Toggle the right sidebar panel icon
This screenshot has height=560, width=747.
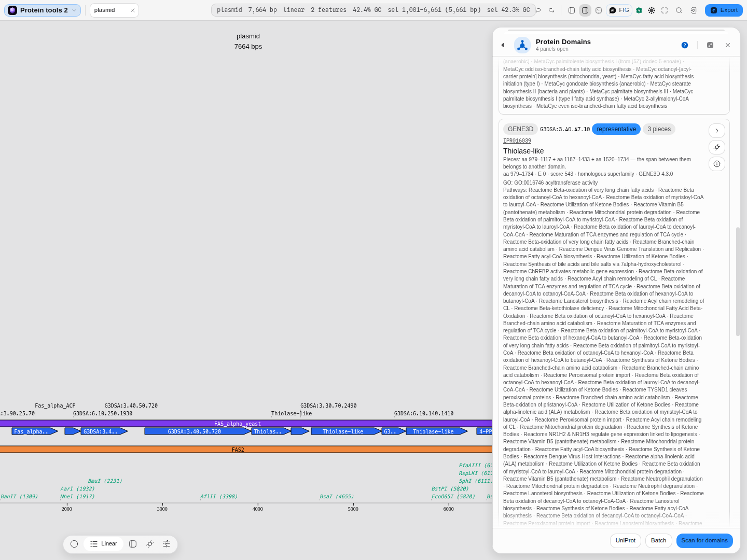pos(585,10)
